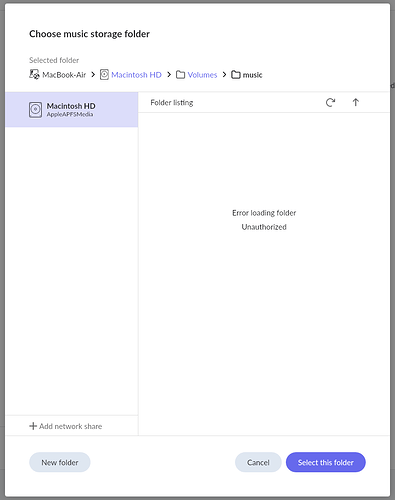
Task: Go up one folder level arrow
Action: point(356,102)
